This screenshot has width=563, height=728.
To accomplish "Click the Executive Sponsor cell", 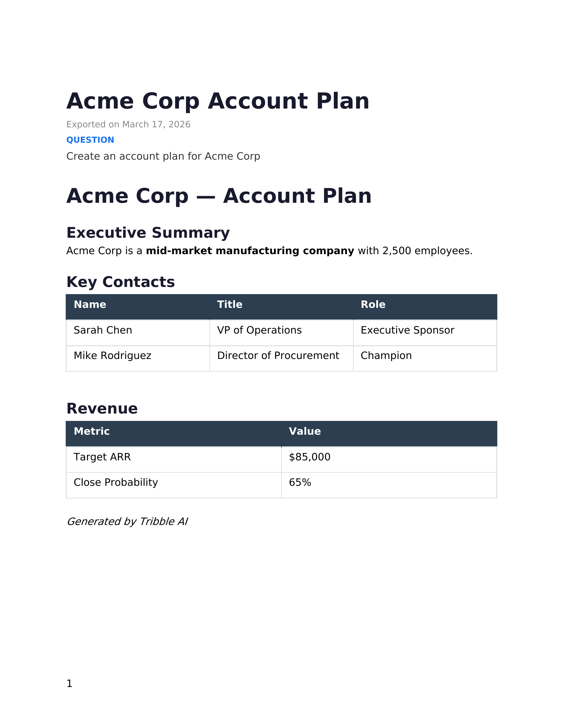I will [x=425, y=333].
